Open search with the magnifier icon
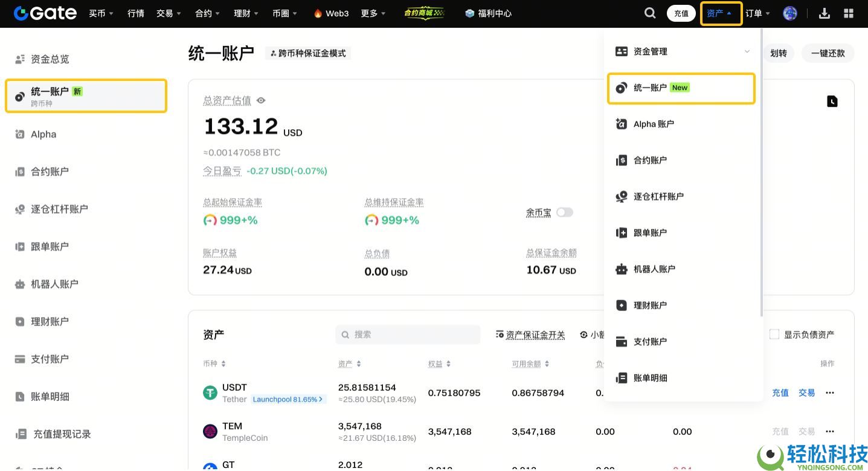868x471 pixels. tap(649, 13)
